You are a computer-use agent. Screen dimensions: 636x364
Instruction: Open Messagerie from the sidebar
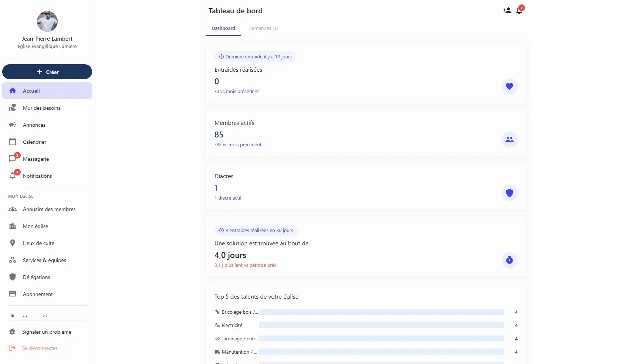(47, 159)
